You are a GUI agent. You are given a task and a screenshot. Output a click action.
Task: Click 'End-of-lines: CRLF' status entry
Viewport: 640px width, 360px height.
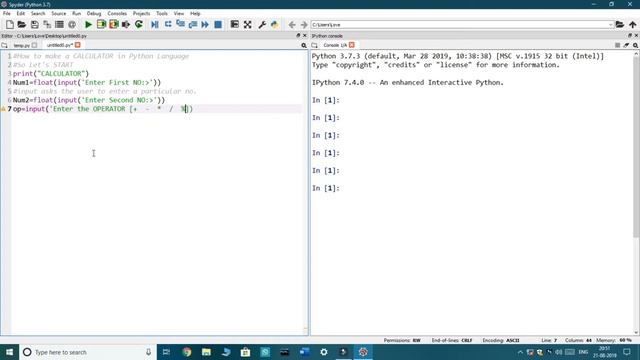pyautogui.click(x=452, y=340)
